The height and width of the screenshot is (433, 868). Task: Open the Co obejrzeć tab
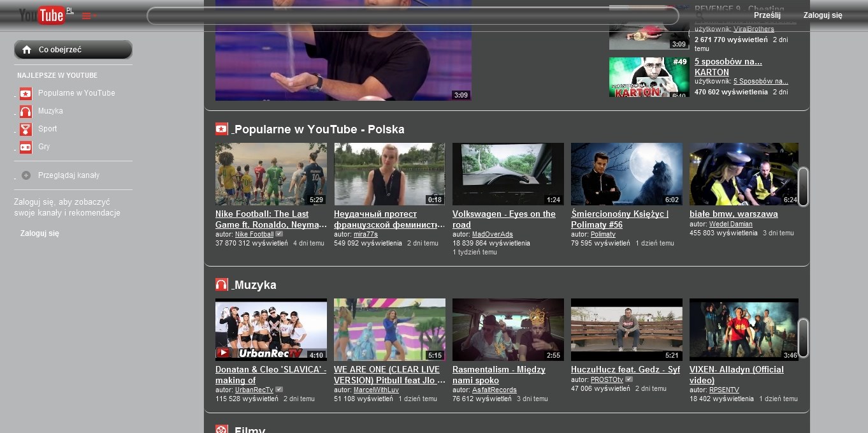(x=73, y=50)
